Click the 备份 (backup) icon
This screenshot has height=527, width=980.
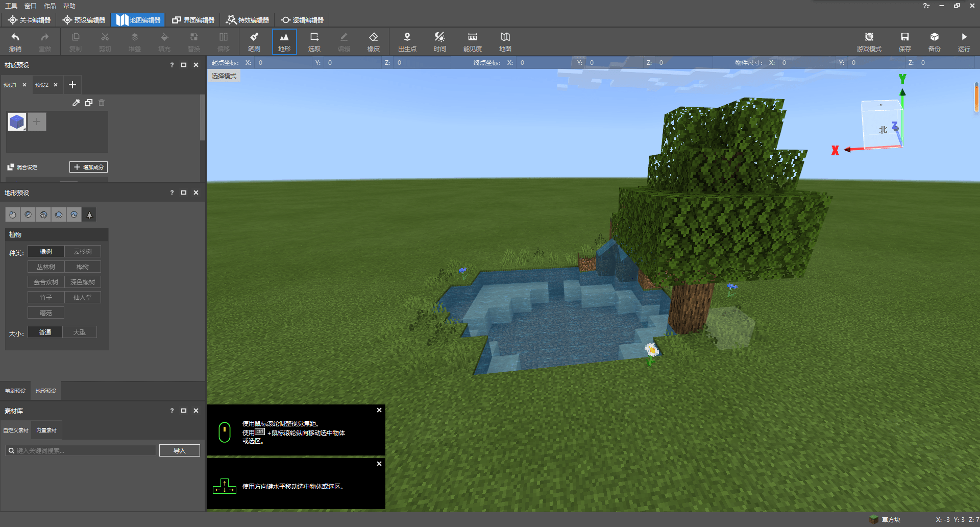(x=935, y=41)
